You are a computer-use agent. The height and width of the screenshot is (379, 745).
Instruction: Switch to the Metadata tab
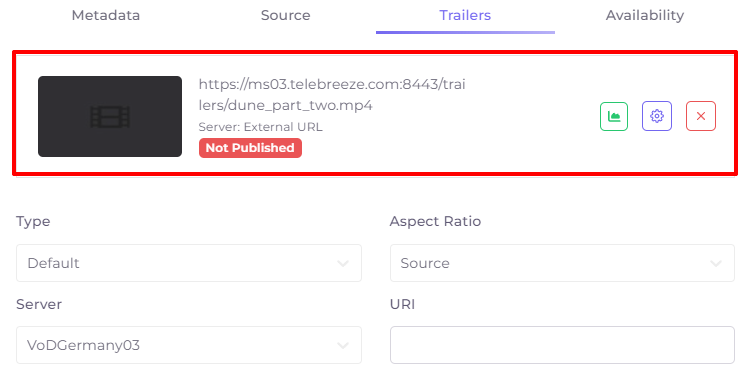tap(106, 15)
